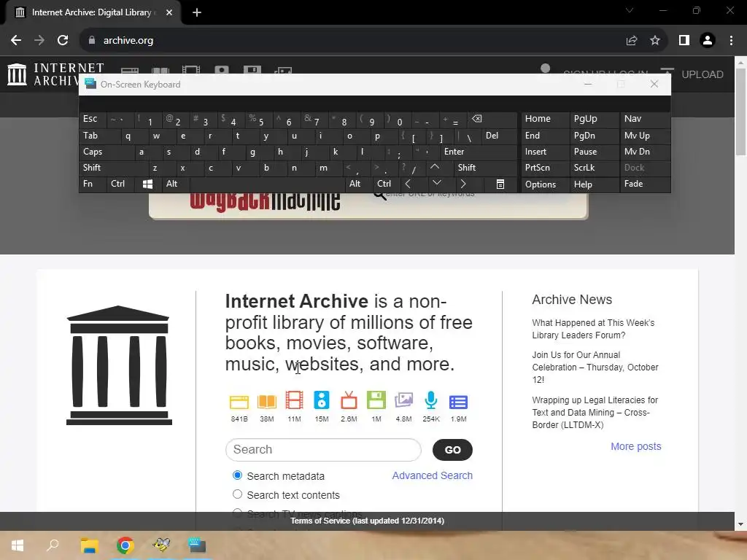Click the Windows key on on-screen keyboard
747x560 pixels.
[x=147, y=184]
